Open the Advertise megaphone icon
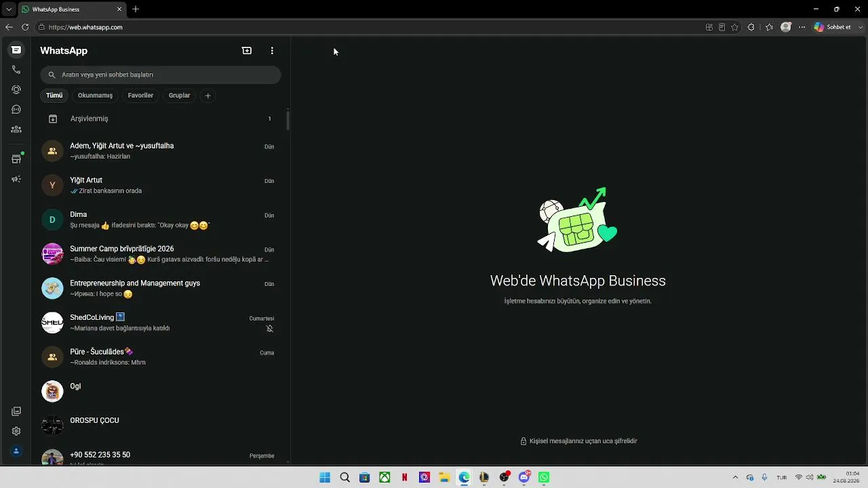868x488 pixels. pyautogui.click(x=16, y=180)
